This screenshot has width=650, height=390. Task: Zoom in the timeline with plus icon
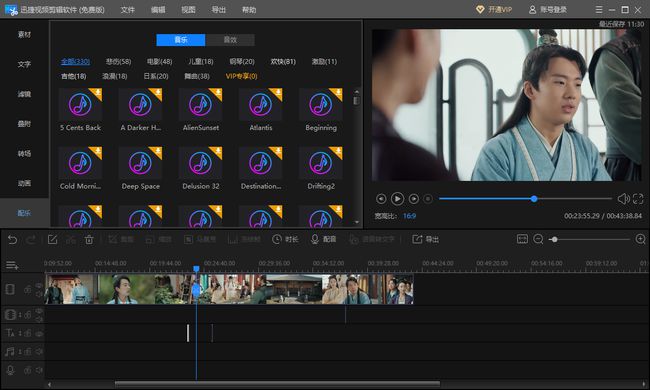pos(640,239)
